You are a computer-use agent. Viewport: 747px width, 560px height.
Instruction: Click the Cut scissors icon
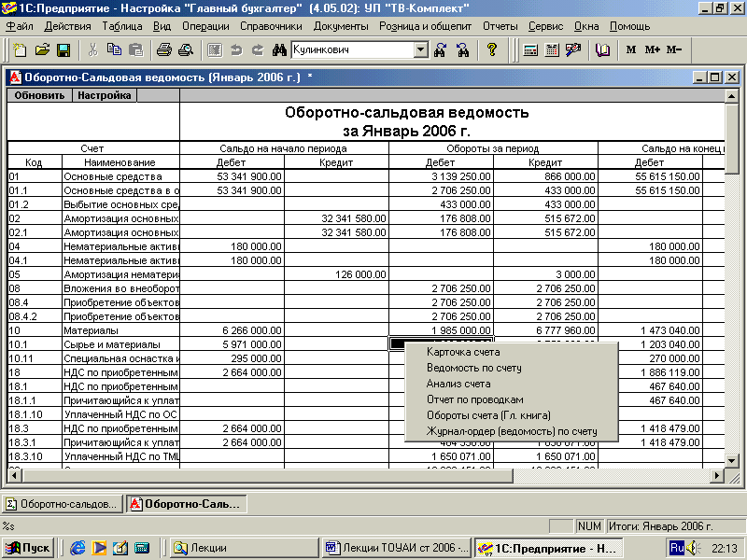click(x=92, y=49)
